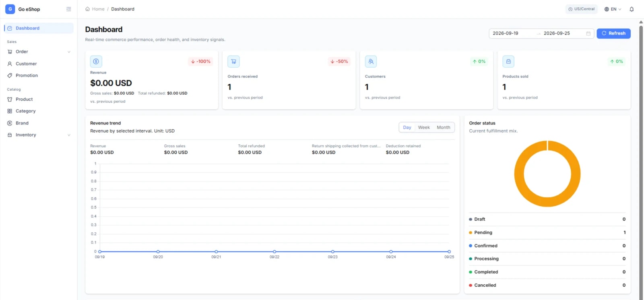Viewport: 644px width, 300px height.
Task: Click the globe language icon
Action: click(607, 9)
